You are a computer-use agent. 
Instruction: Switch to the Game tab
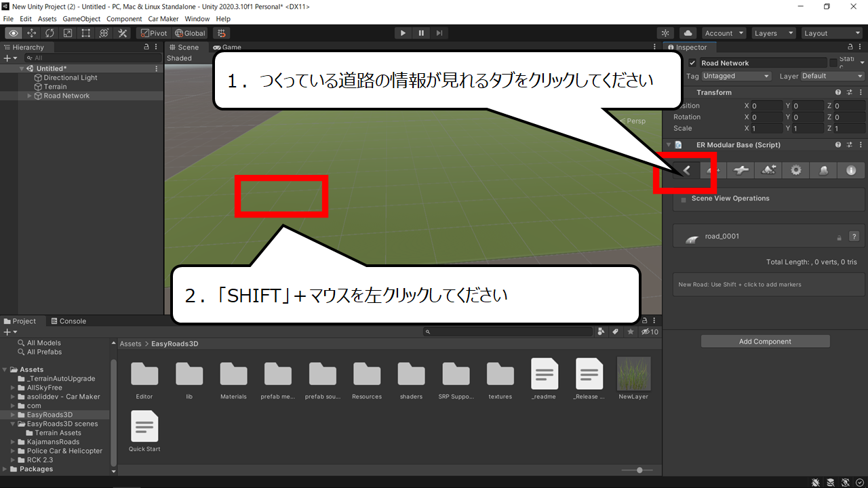227,47
